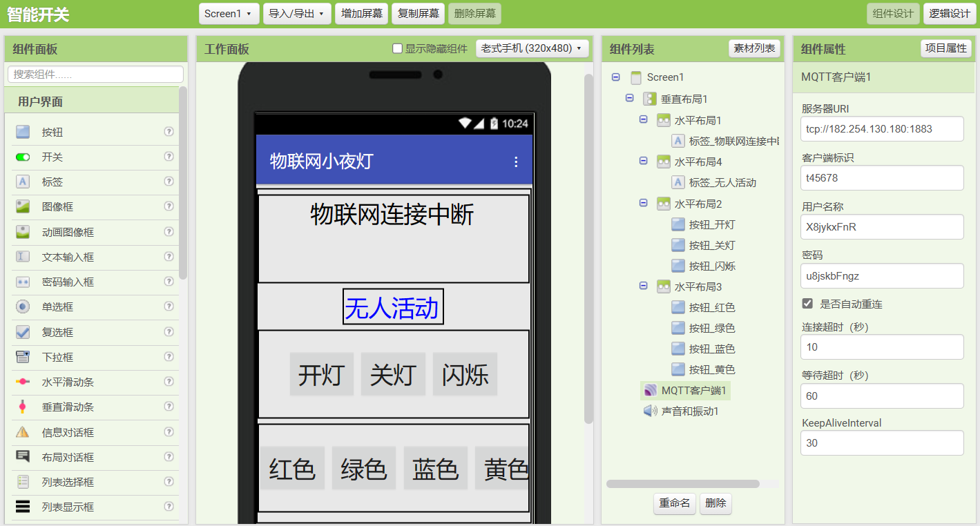Image resolution: width=980 pixels, height=526 pixels.
Task: Open the Screen1 screen dropdown
Action: pos(229,14)
